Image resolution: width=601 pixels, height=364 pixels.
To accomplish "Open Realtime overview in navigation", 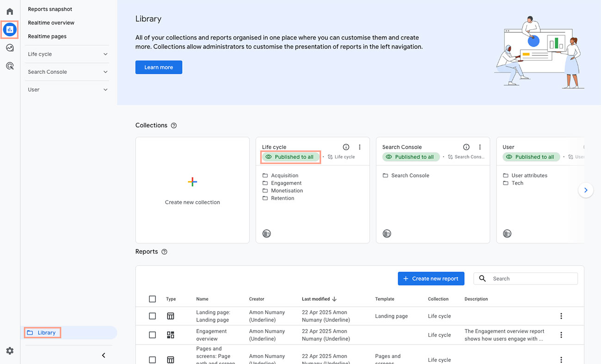I will click(51, 23).
